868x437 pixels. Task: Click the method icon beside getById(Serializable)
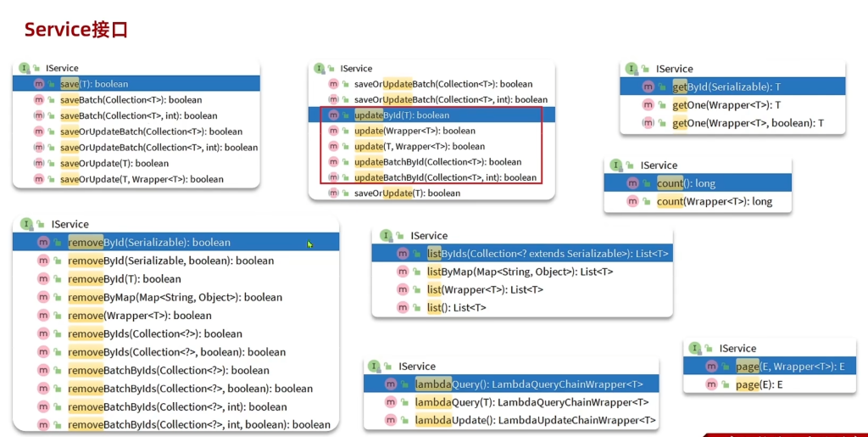tap(648, 87)
